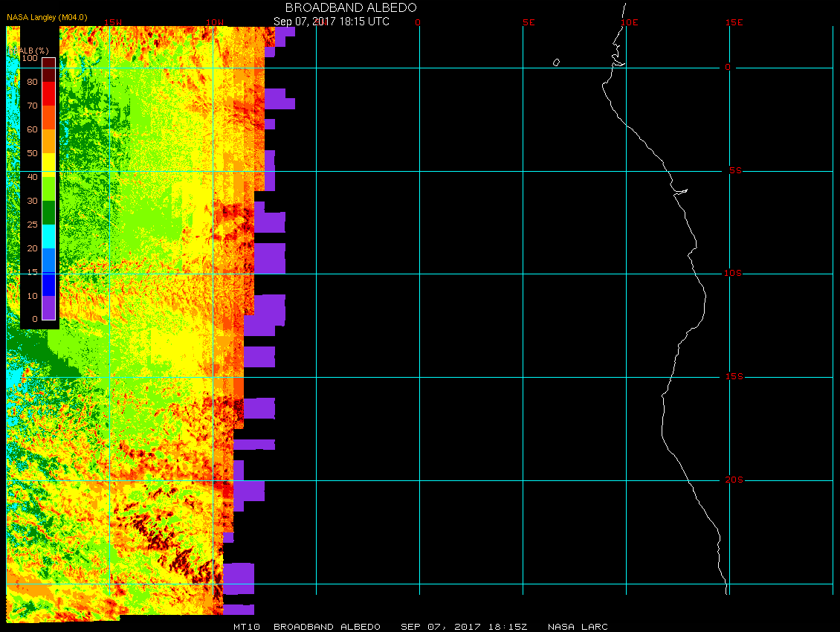Click the 10S latitude label

732,274
